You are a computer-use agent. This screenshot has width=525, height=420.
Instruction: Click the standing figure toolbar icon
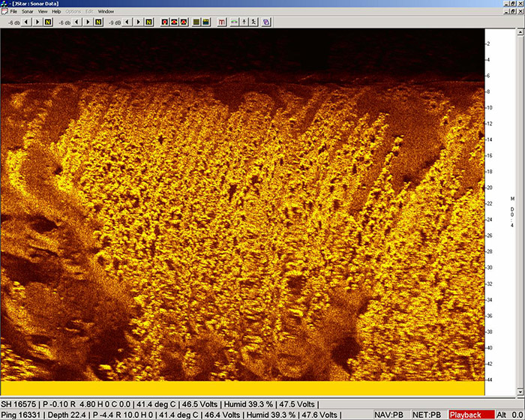[x=244, y=22]
